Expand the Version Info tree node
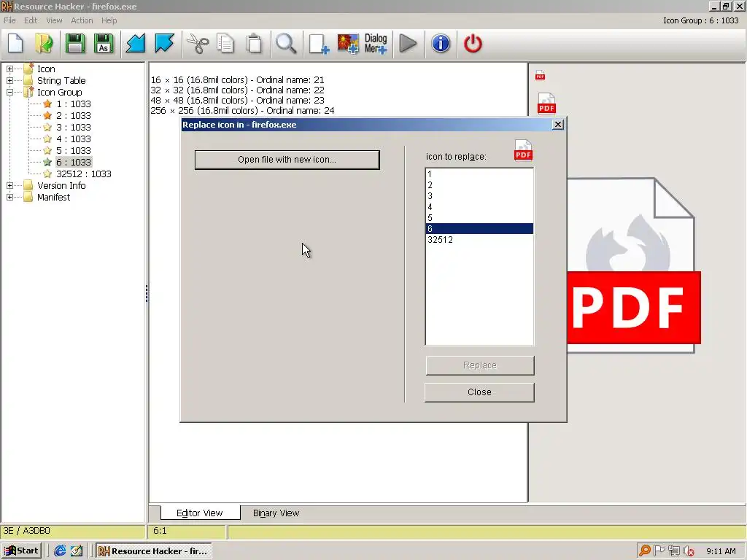747x560 pixels. 9,186
